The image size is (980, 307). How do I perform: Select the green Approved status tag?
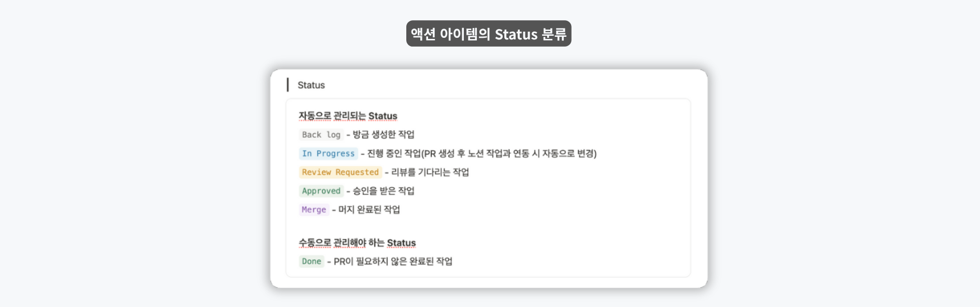click(x=321, y=191)
